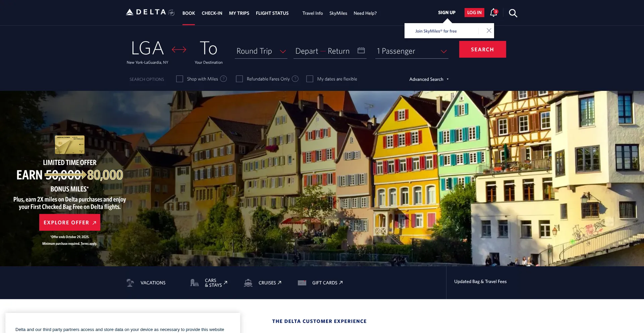Expand the Round Trip dropdown
644x333 pixels.
(x=261, y=51)
